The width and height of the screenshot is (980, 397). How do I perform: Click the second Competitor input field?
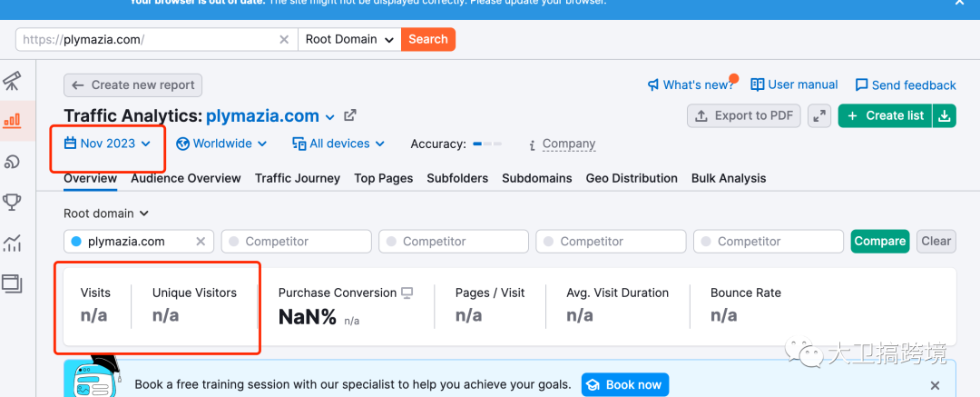[x=454, y=242]
